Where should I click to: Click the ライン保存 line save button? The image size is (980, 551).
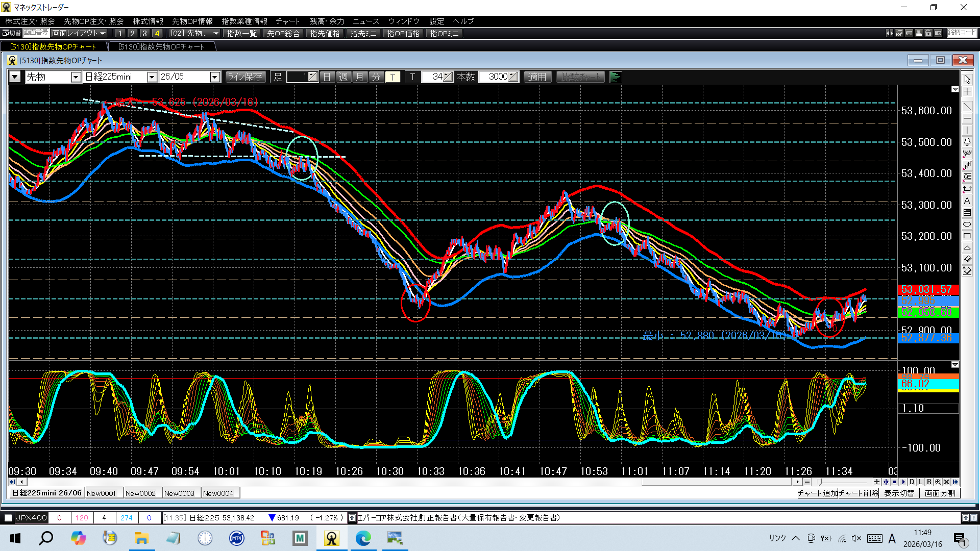[245, 77]
